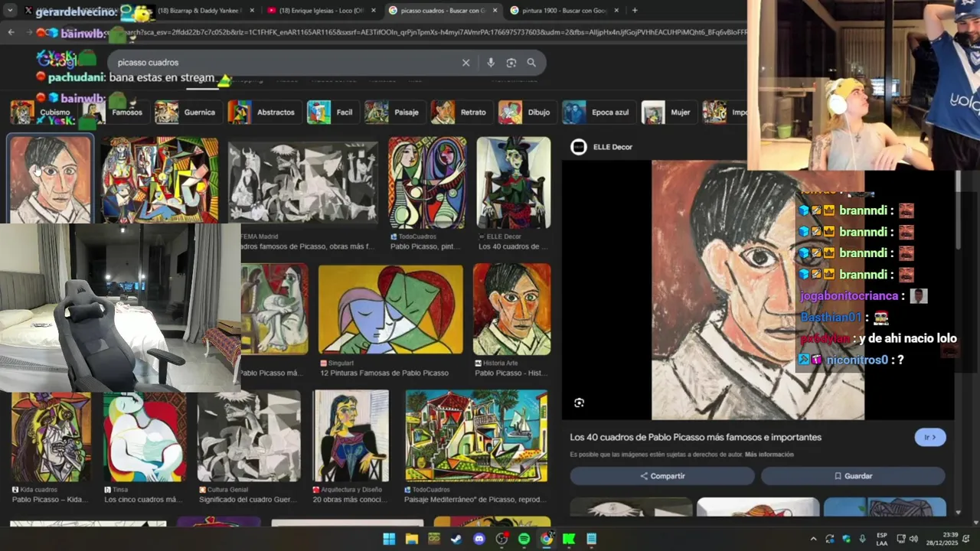Screen dimensions: 980x551
Task: Open volume control in system tray
Action: (x=913, y=539)
